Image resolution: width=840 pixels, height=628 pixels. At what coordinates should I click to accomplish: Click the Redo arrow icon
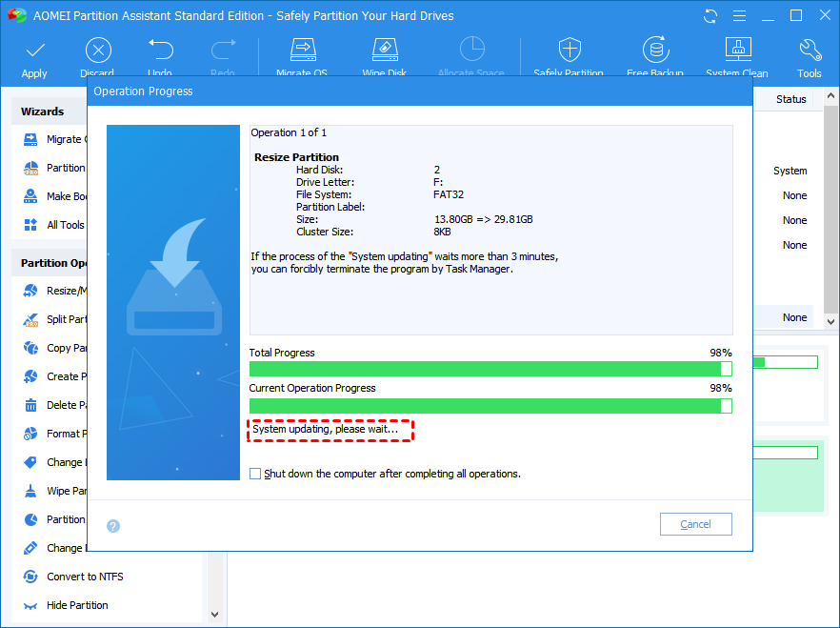click(223, 50)
